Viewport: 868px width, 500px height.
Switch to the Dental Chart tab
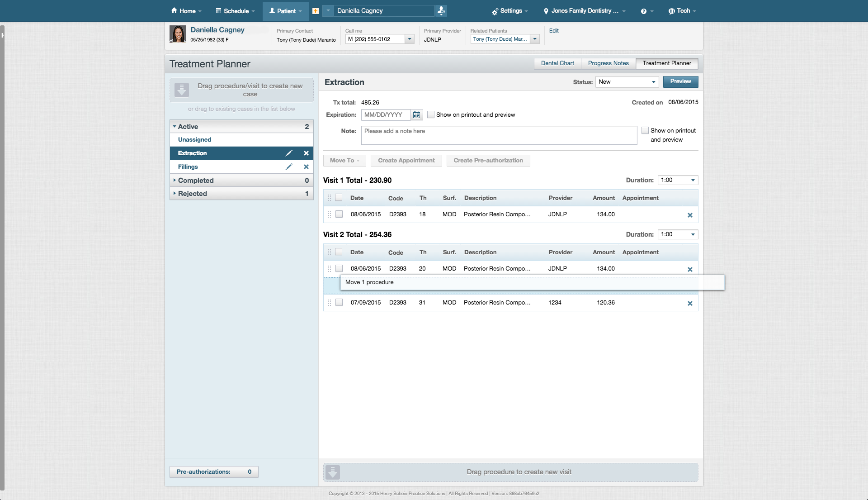[x=557, y=63]
